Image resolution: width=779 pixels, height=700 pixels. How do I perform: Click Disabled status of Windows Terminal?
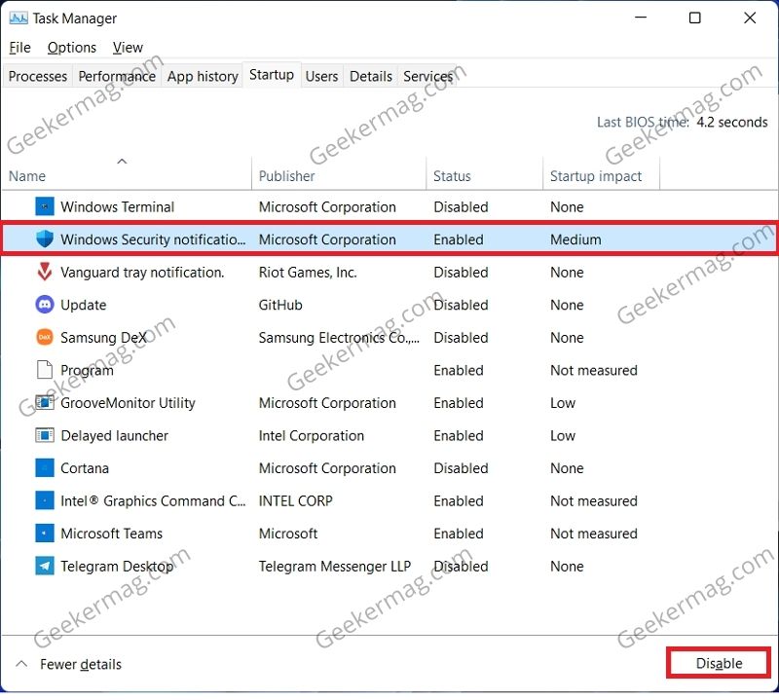pos(461,206)
